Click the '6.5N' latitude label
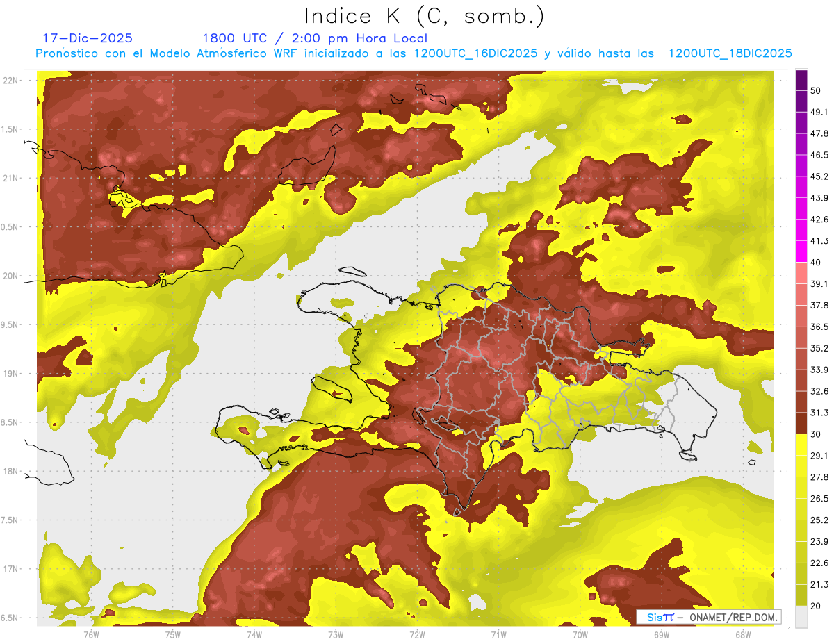The width and height of the screenshot is (834, 644). (10, 618)
